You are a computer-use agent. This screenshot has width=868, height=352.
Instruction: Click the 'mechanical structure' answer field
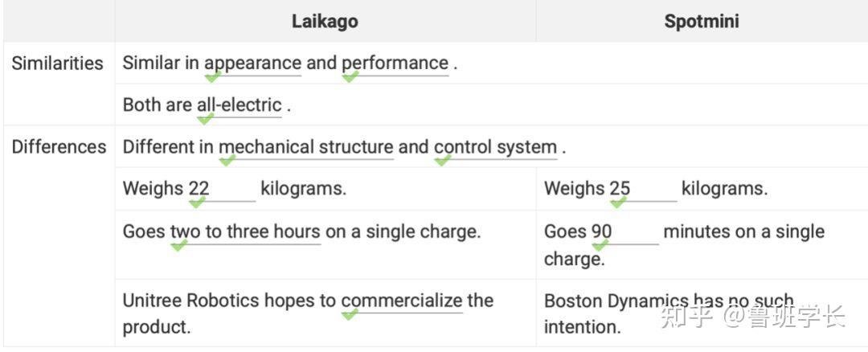[x=306, y=147]
